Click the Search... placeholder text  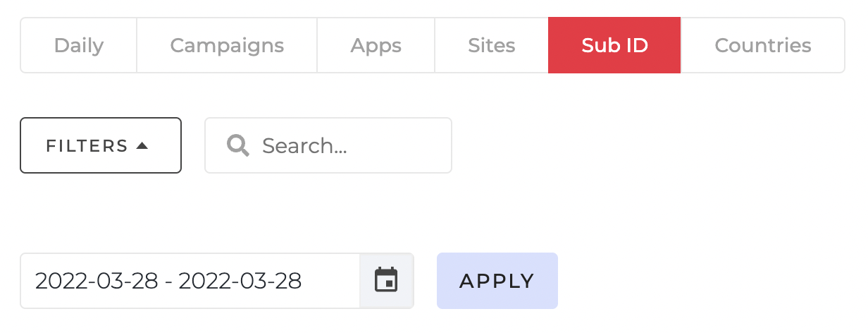[304, 146]
